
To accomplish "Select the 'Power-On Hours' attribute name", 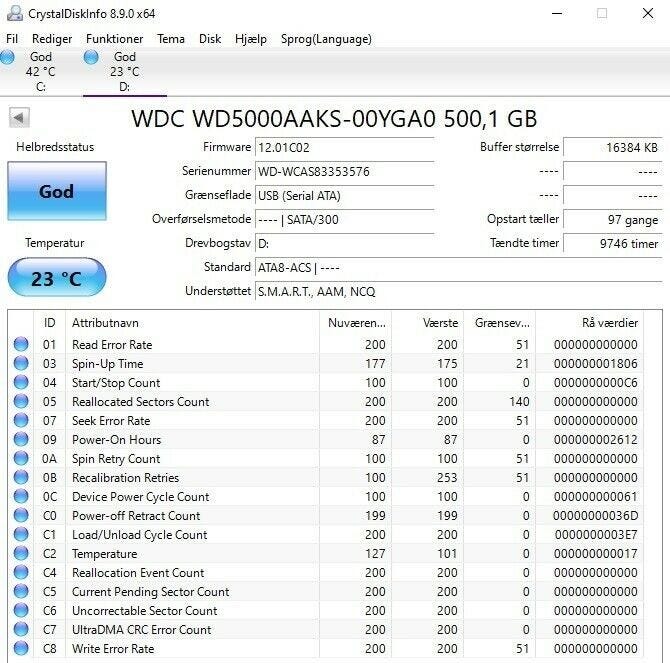I will pos(117,440).
